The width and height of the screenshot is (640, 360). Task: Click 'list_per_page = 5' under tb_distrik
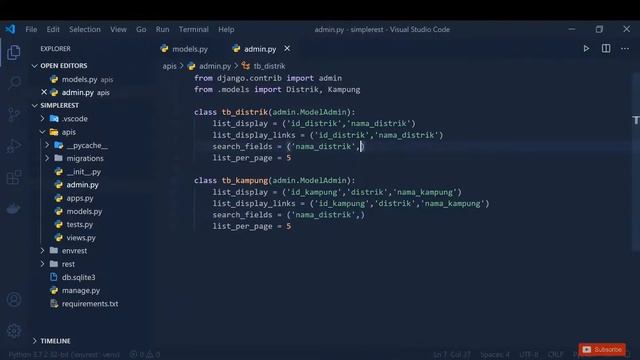(x=251, y=158)
